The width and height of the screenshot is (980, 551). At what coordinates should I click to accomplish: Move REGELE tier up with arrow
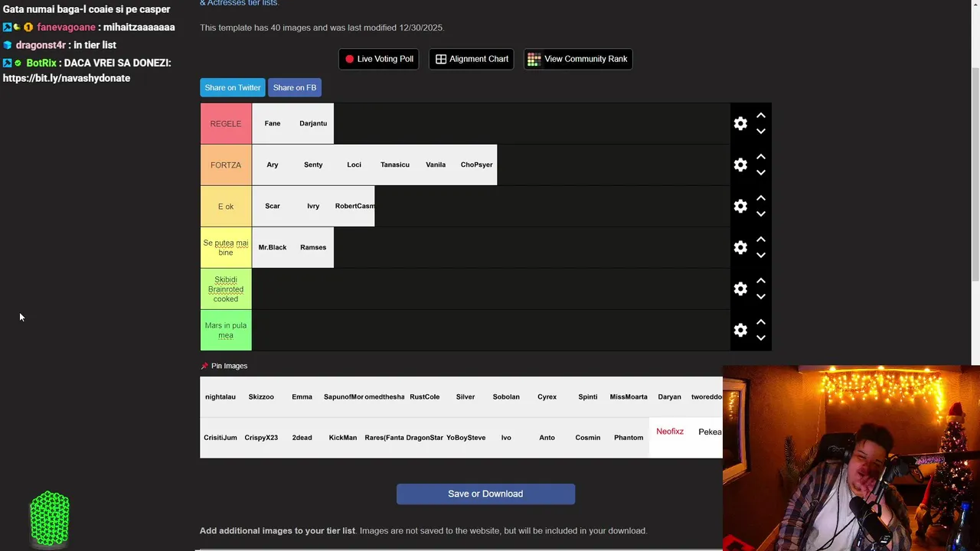pos(761,116)
